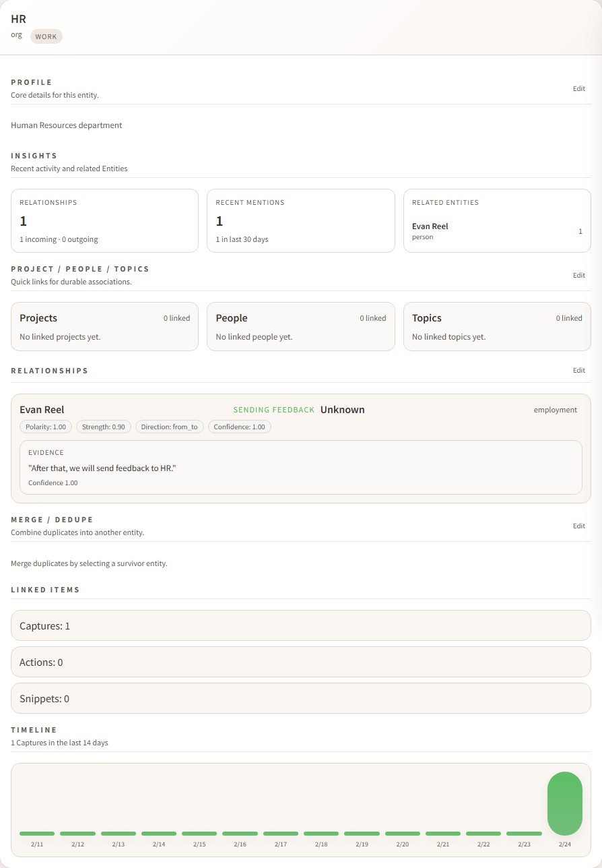
Task: Select the 2/11 timeline bar
Action: pyautogui.click(x=36, y=834)
